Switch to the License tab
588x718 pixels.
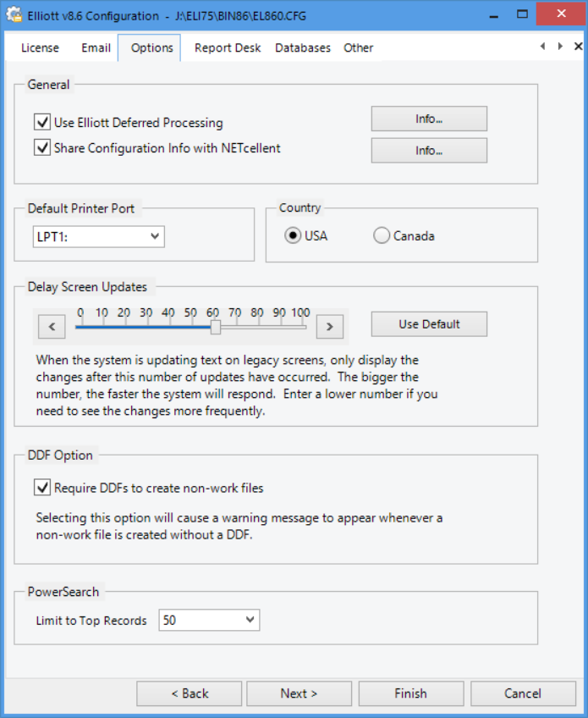click(40, 47)
